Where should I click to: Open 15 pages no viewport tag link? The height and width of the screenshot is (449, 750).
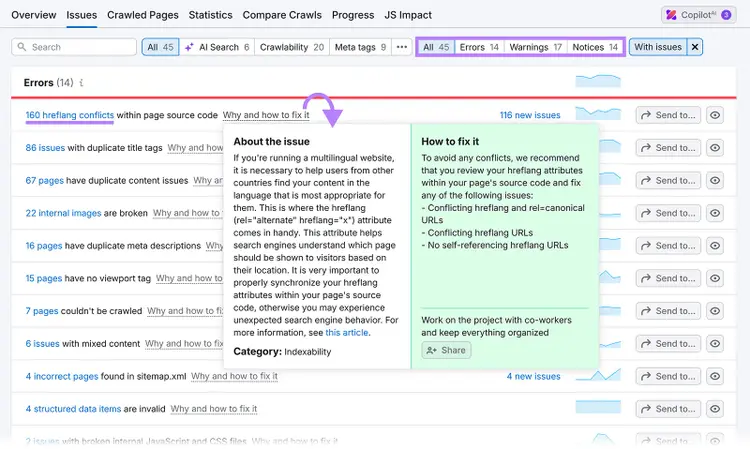pyautogui.click(x=44, y=278)
